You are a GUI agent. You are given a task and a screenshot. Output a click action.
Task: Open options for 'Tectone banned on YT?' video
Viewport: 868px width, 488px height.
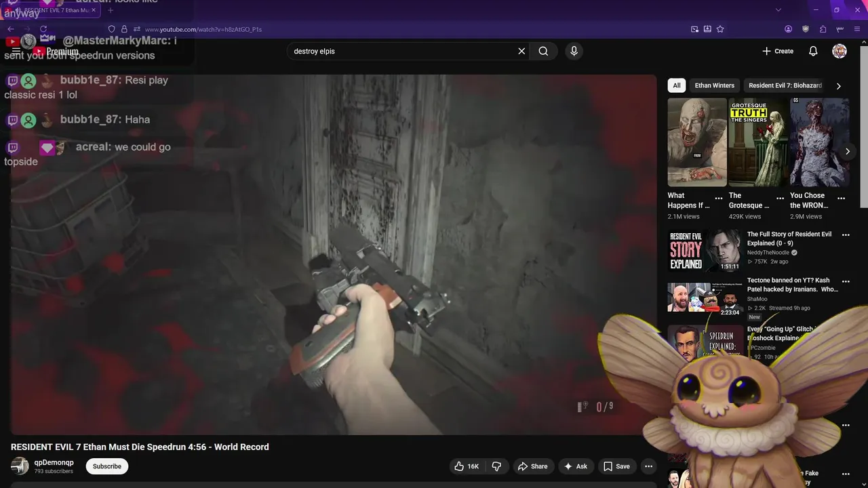[x=846, y=281]
